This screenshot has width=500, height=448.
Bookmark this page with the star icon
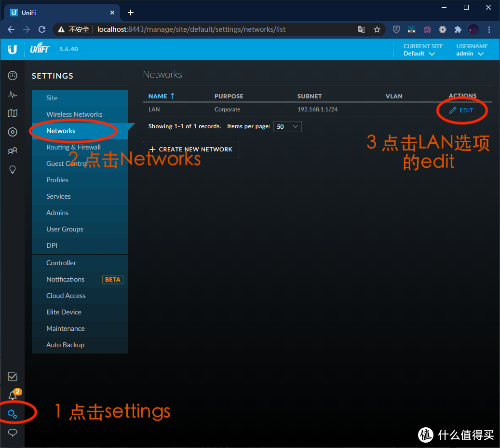click(377, 29)
